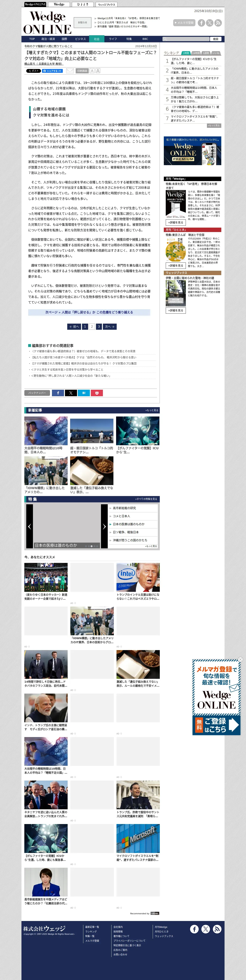Click the バックナンバー button
The height and width of the screenshot is (980, 246).
[x=37, y=393]
